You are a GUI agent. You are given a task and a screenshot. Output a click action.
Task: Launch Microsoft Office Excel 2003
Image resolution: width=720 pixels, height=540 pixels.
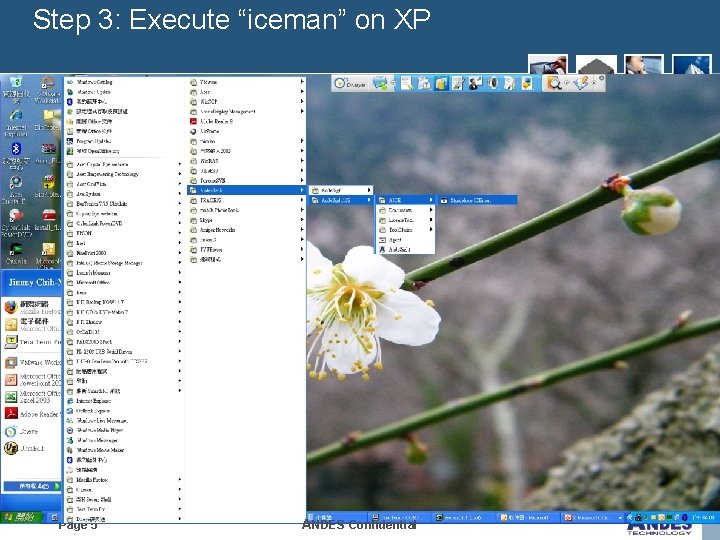(x=32, y=397)
